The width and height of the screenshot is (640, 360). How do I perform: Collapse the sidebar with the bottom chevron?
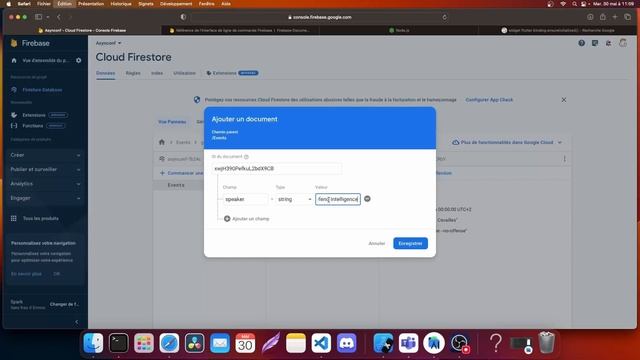coord(77,322)
